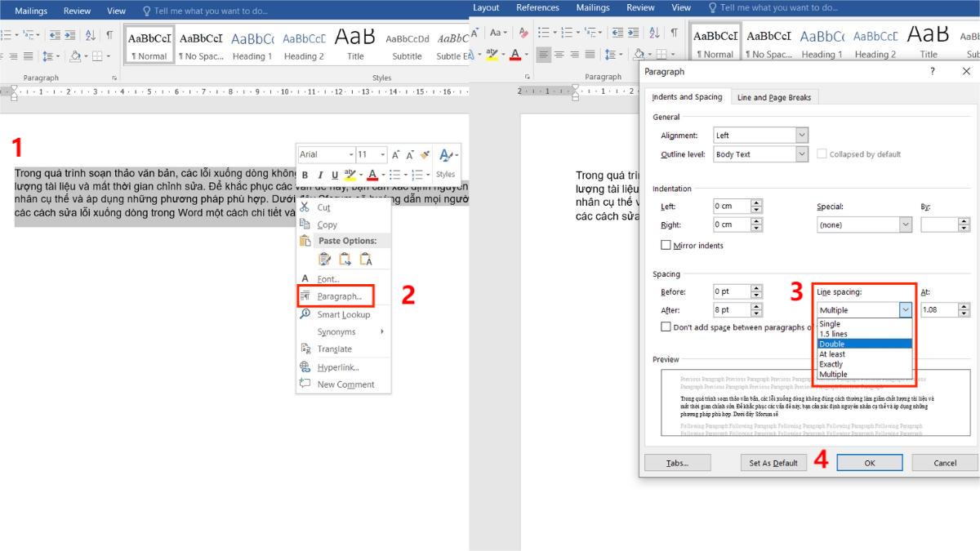The height and width of the screenshot is (551, 980).
Task: Select 1.5 lines in the line spacing list
Action: (864, 334)
